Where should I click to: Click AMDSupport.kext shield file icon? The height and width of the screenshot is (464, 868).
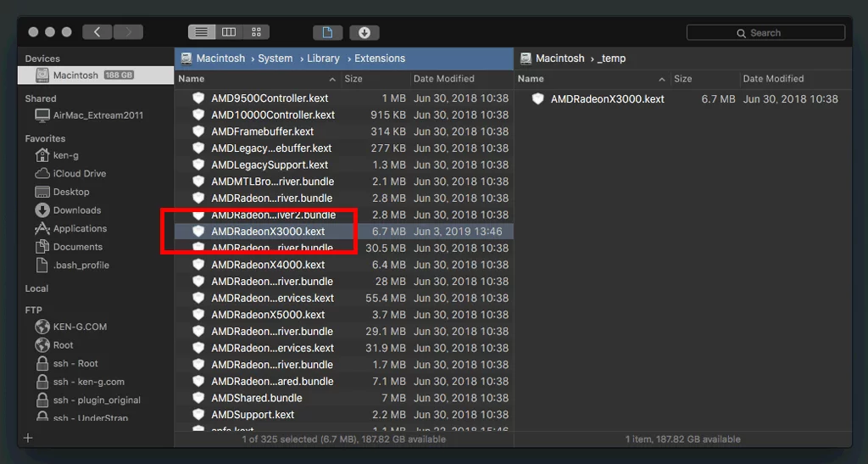pyautogui.click(x=198, y=414)
